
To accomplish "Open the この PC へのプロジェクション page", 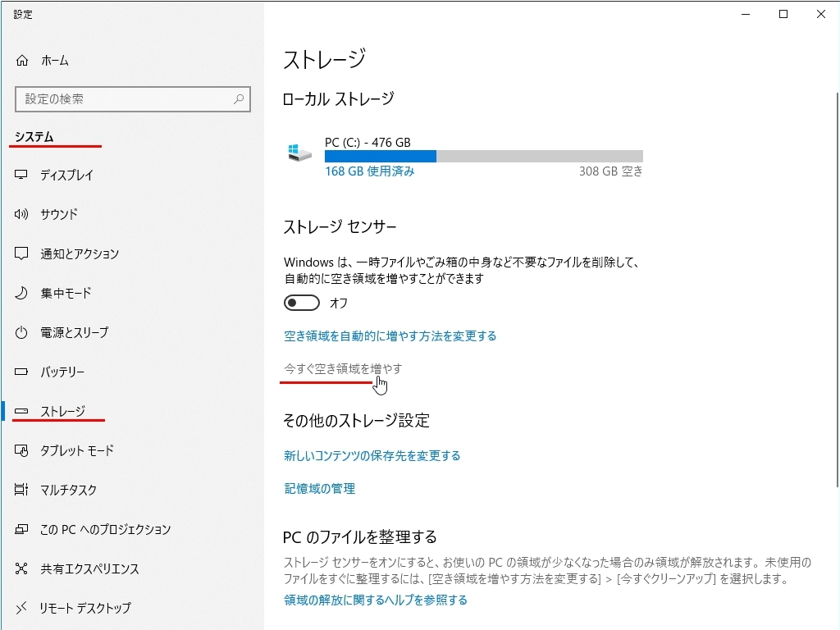I will pyautogui.click(x=105, y=529).
